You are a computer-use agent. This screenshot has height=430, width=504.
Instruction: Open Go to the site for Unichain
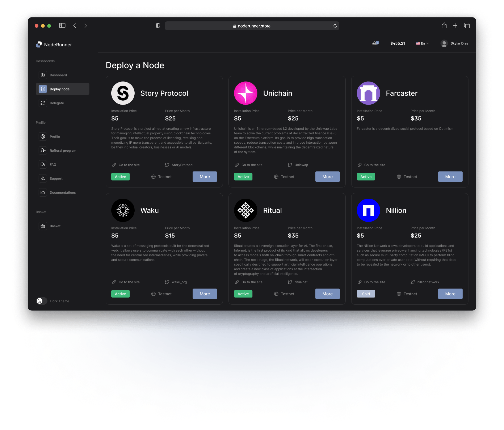tap(249, 165)
